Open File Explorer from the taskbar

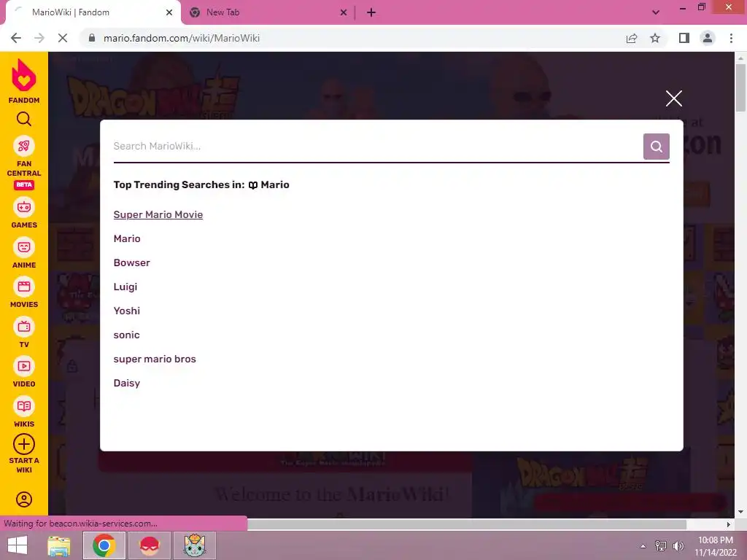pyautogui.click(x=59, y=545)
